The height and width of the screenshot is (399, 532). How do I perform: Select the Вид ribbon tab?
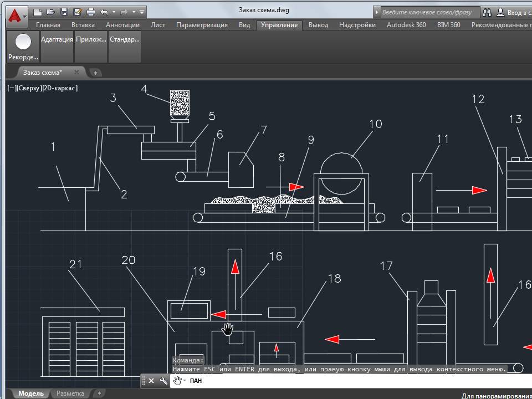244,25
